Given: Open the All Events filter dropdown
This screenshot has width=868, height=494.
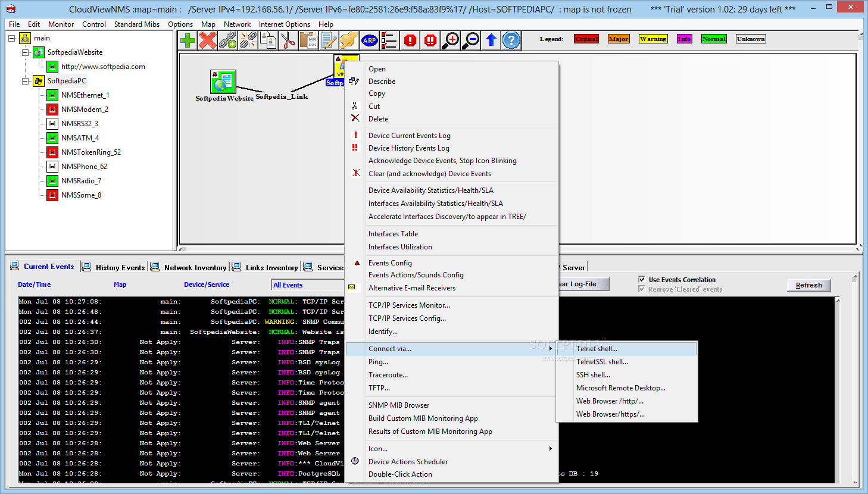Looking at the screenshot, I should (x=308, y=285).
